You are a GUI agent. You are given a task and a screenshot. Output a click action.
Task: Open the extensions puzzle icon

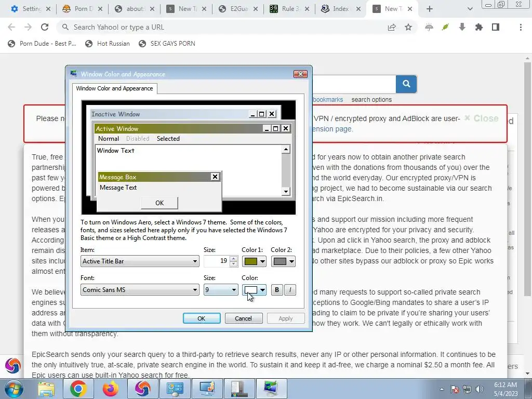pos(478,27)
